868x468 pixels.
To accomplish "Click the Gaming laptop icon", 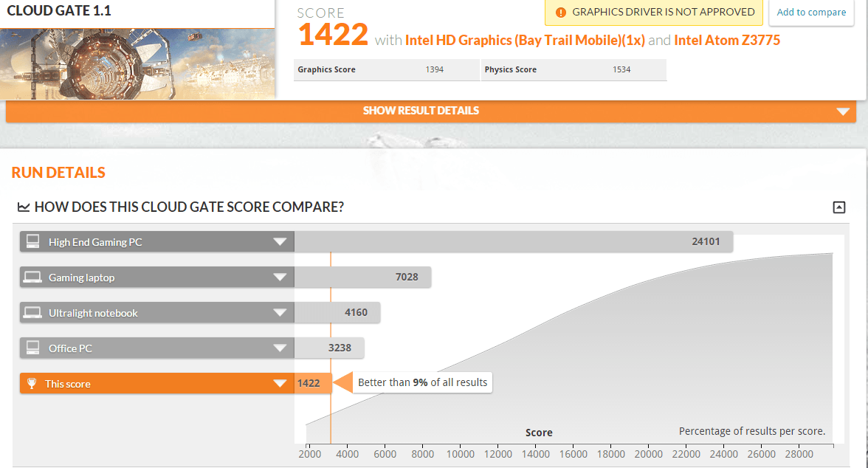I will coord(32,277).
